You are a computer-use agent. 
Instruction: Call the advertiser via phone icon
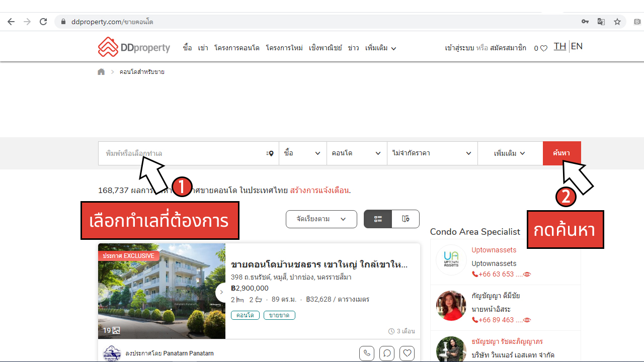367,353
